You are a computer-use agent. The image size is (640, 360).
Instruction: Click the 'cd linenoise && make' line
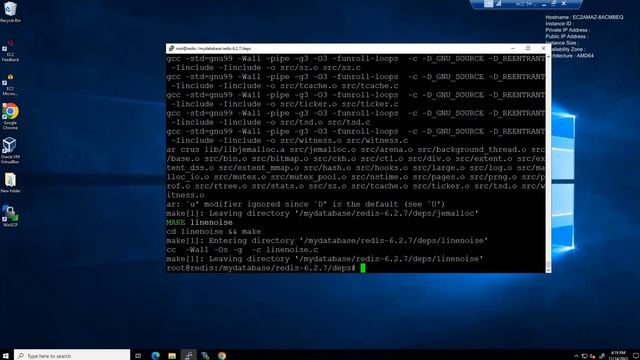[x=213, y=231]
